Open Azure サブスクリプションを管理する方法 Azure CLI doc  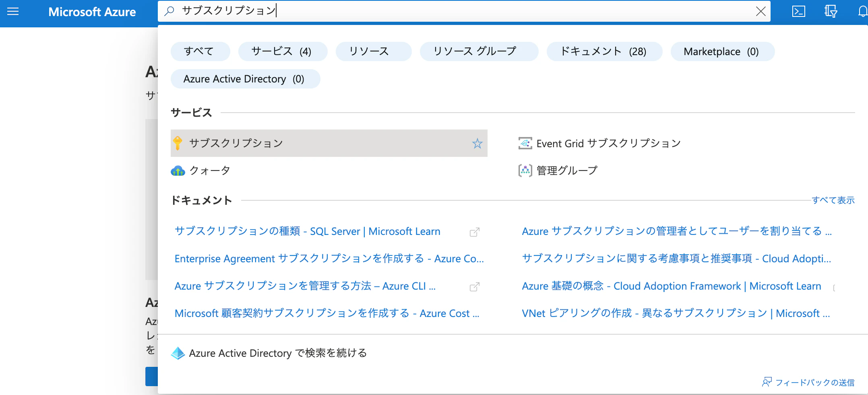pyautogui.click(x=305, y=286)
